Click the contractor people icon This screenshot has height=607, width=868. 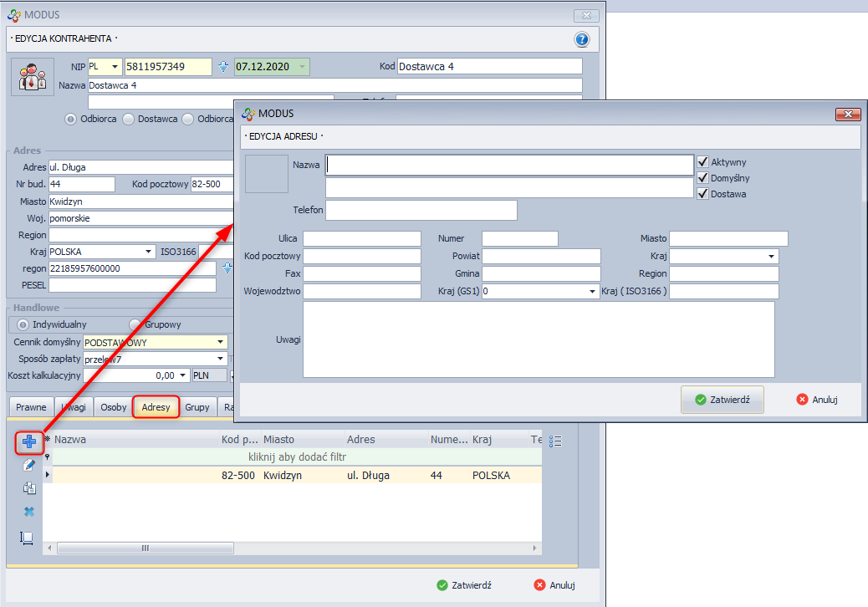tap(33, 77)
